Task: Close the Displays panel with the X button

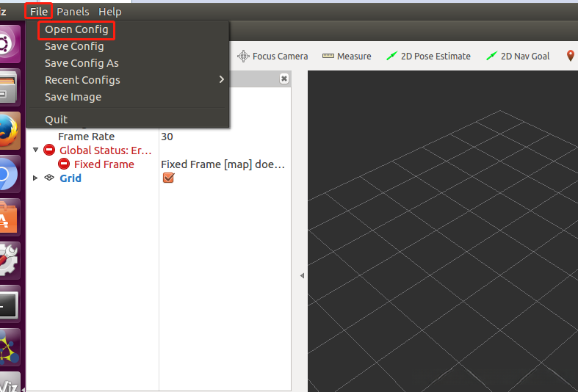Action: pos(283,79)
